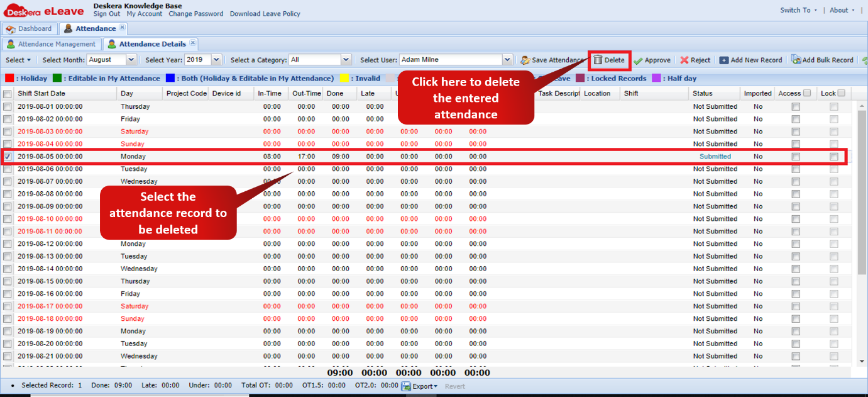Check the checkbox for 2019-08-06 Tuesday row
The image size is (868, 397).
(8, 169)
